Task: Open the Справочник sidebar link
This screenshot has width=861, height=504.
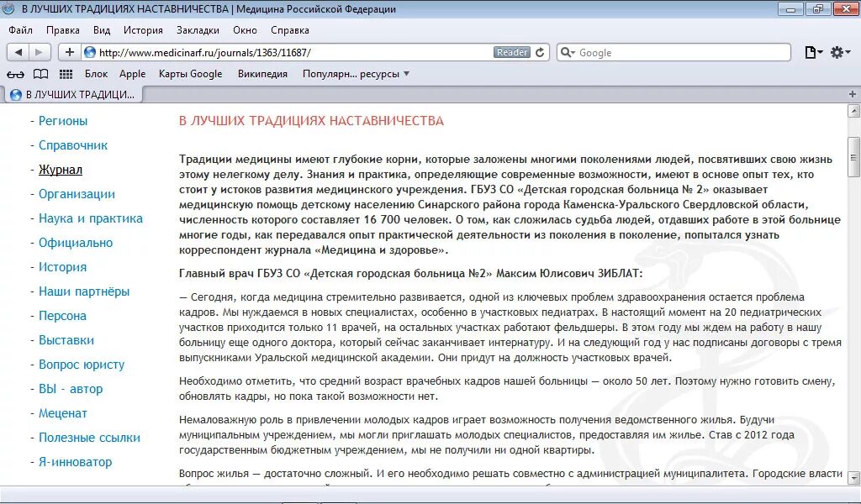Action: 73,145
